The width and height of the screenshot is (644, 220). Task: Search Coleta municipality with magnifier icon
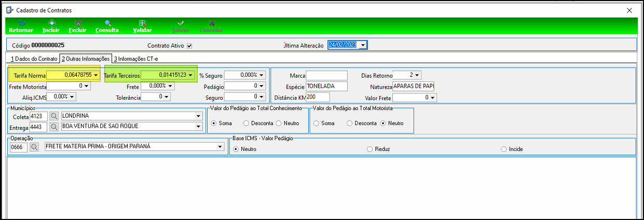click(53, 116)
